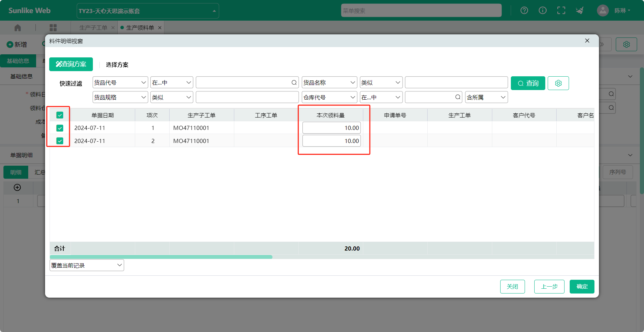The height and width of the screenshot is (332, 644).
Task: Switch to the 生产子工单 tab
Action: tap(93, 27)
